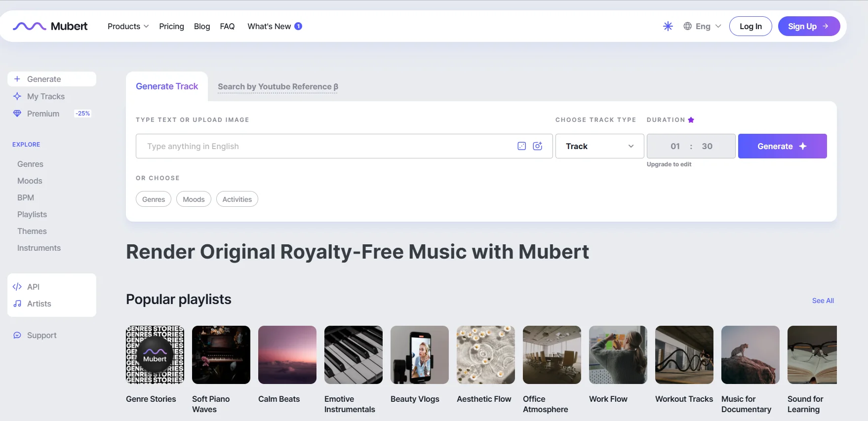This screenshot has width=868, height=421.
Task: Click the Generate plus icon in sidebar
Action: (17, 79)
